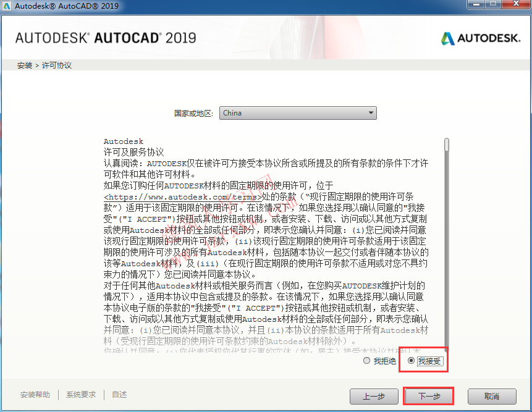This screenshot has height=412, width=532.
Task: Click the Autodesk logo at top right
Action: point(481,38)
